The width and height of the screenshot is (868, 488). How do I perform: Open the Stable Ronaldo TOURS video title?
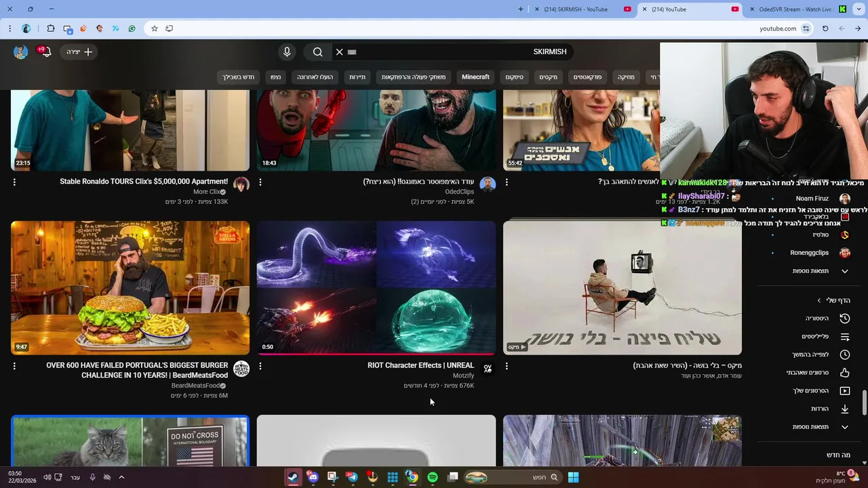(144, 182)
